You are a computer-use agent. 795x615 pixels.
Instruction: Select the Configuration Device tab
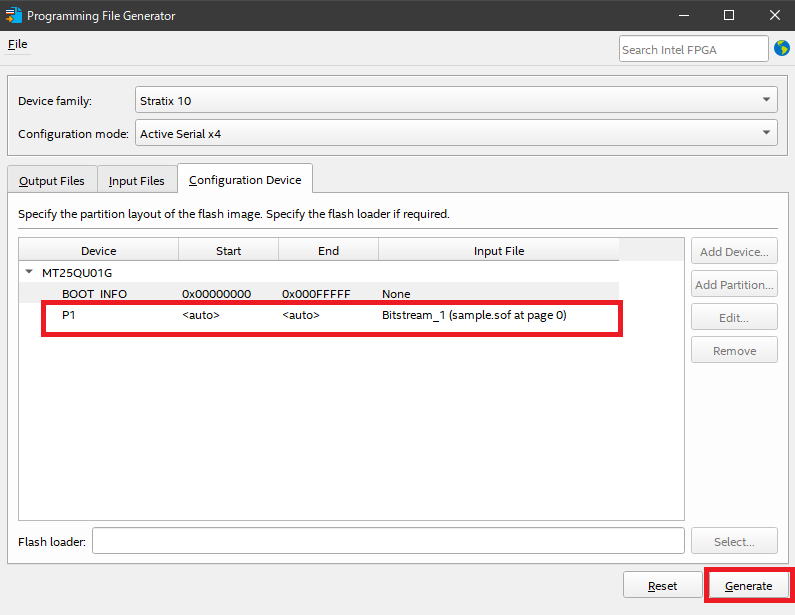pyautogui.click(x=245, y=179)
